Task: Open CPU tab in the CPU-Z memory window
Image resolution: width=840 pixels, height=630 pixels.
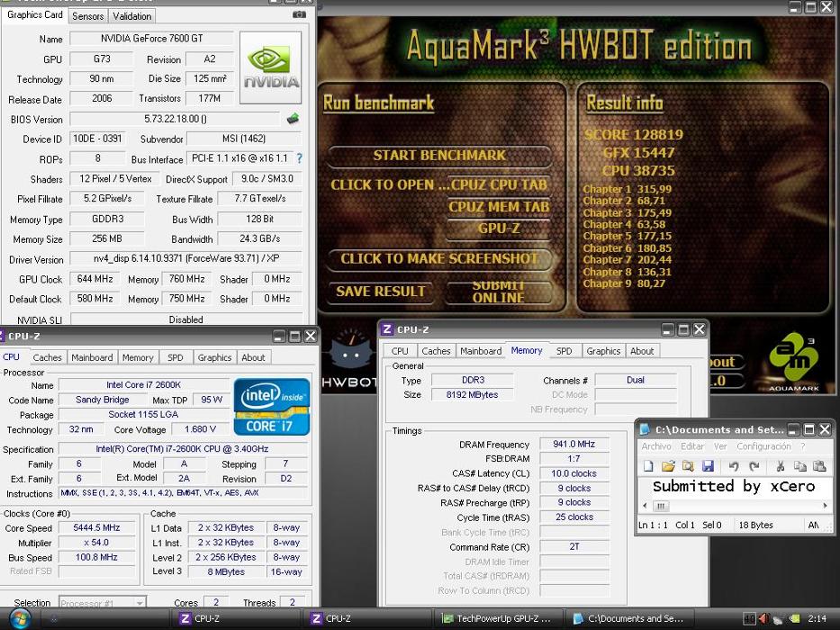Action: coord(400,351)
